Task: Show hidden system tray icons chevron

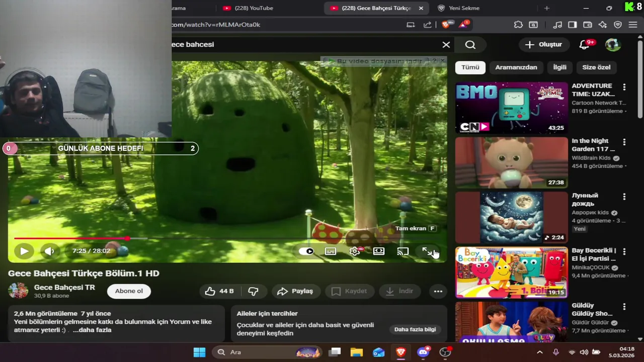Action: pyautogui.click(x=540, y=352)
